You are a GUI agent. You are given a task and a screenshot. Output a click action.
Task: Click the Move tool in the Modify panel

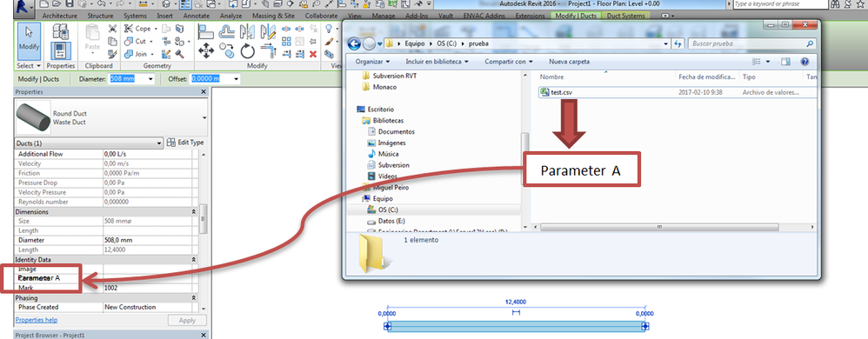click(206, 51)
